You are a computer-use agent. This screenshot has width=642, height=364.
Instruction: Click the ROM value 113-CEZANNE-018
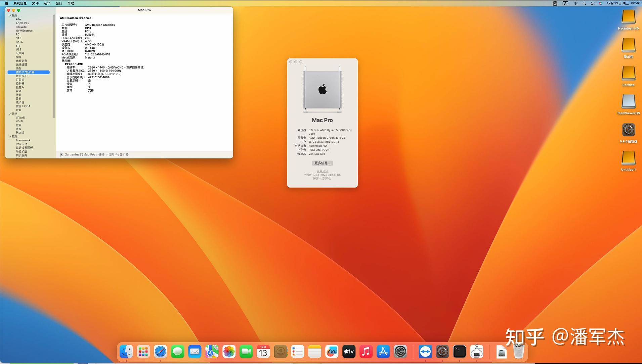(97, 54)
